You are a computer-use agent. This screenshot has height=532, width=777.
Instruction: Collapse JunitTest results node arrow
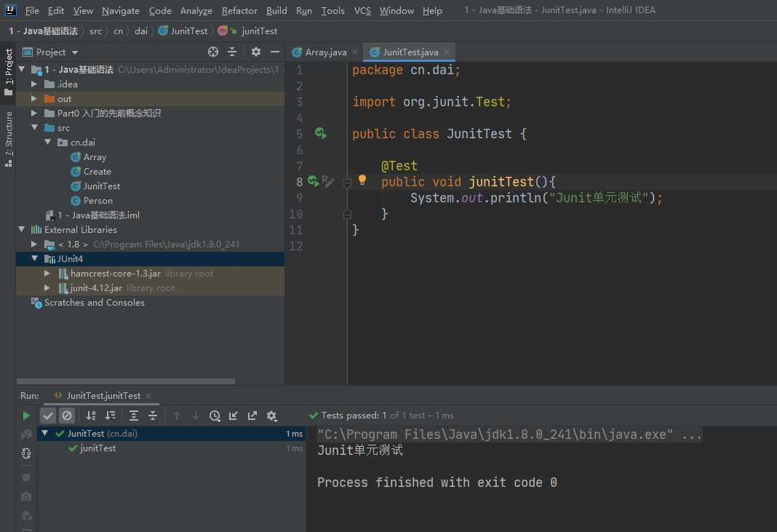point(45,433)
